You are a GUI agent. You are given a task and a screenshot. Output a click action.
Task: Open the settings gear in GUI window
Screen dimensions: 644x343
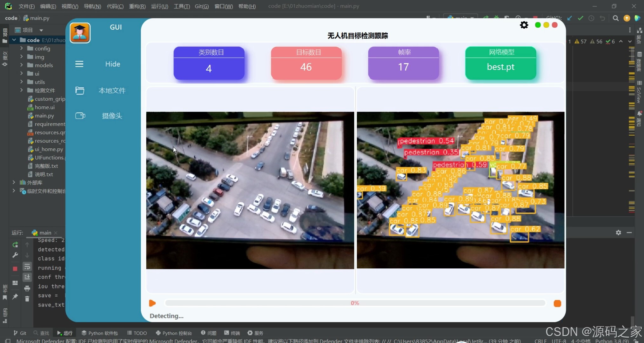point(524,25)
